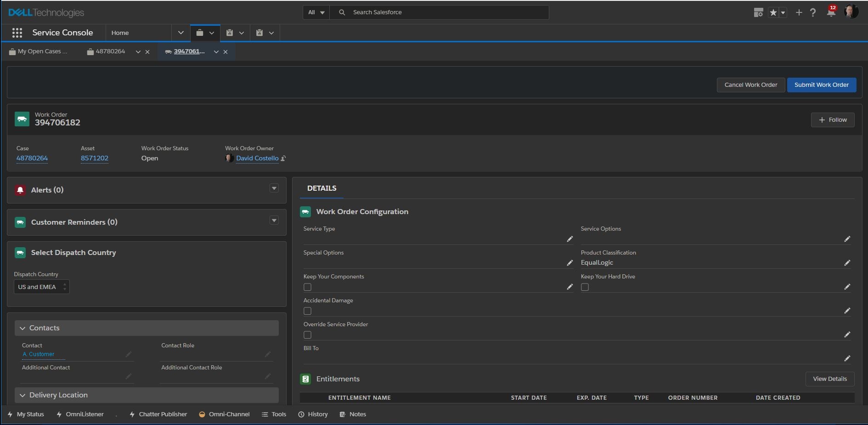The image size is (868, 425).
Task: Check the Keep Your Hard Drive box
Action: click(x=585, y=287)
